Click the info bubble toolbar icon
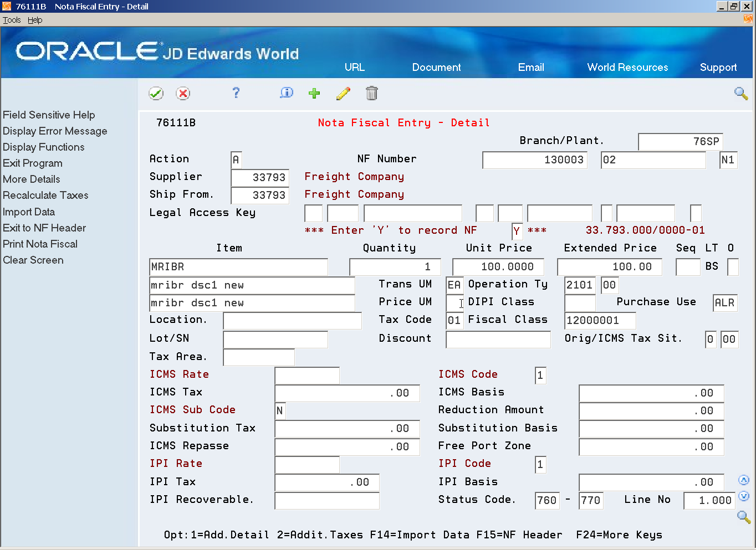 286,93
